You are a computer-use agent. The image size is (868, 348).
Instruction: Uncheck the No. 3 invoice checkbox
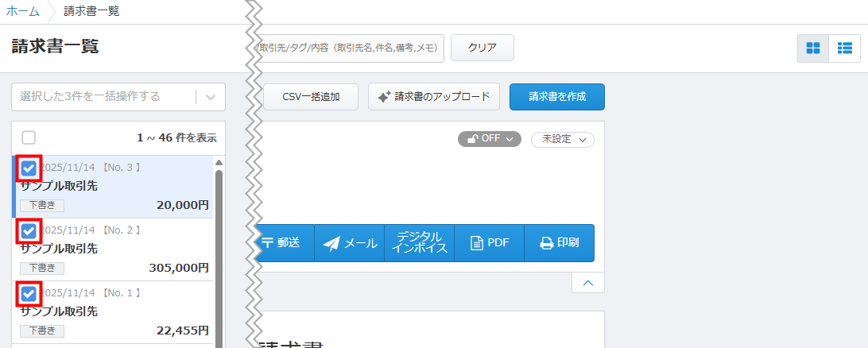29,168
